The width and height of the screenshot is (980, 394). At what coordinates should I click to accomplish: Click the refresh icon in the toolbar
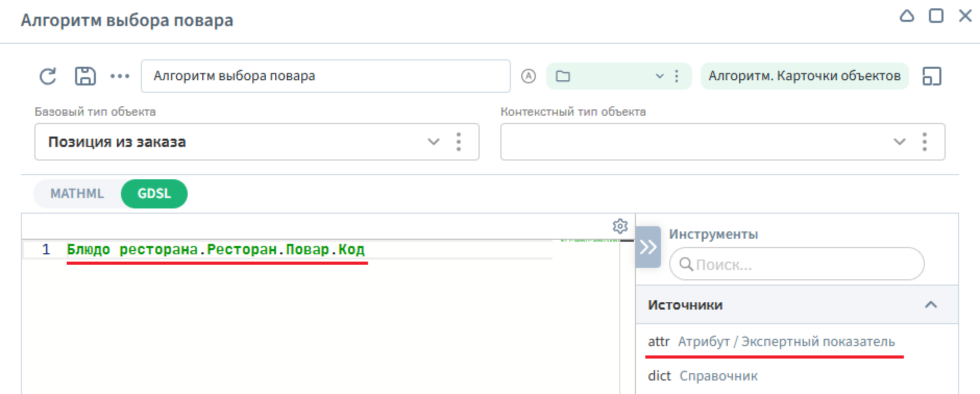[48, 77]
